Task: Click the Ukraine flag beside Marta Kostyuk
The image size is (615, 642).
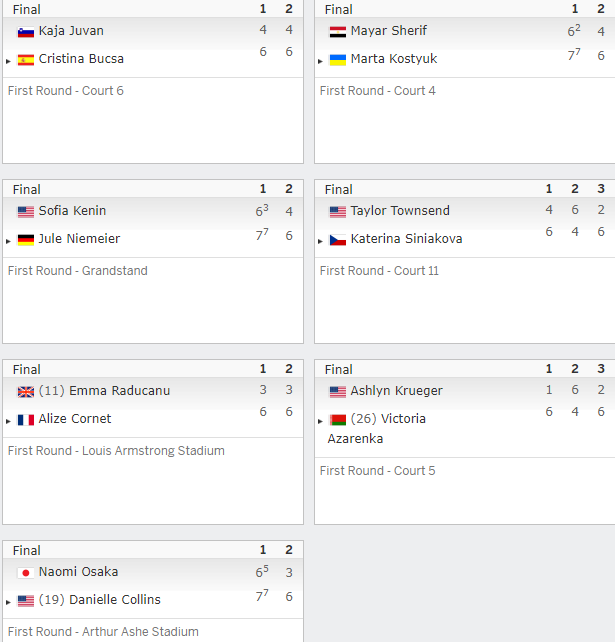Action: (x=338, y=60)
